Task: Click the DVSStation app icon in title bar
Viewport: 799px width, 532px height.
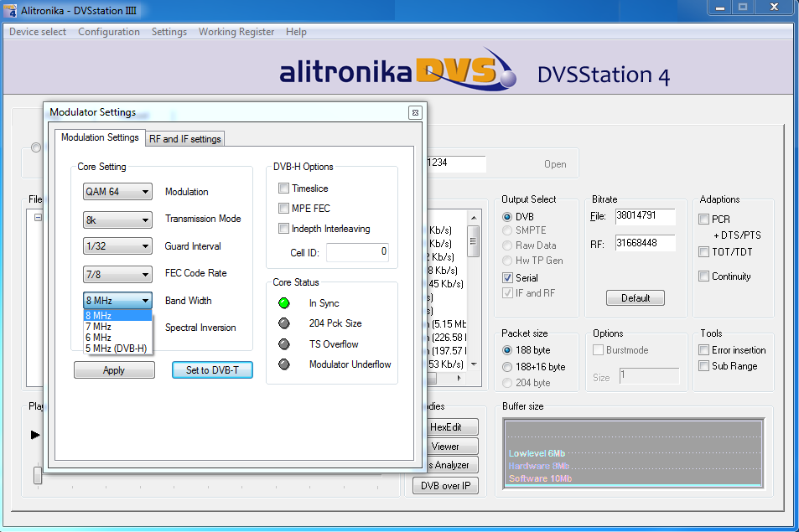Action: pyautogui.click(x=9, y=8)
